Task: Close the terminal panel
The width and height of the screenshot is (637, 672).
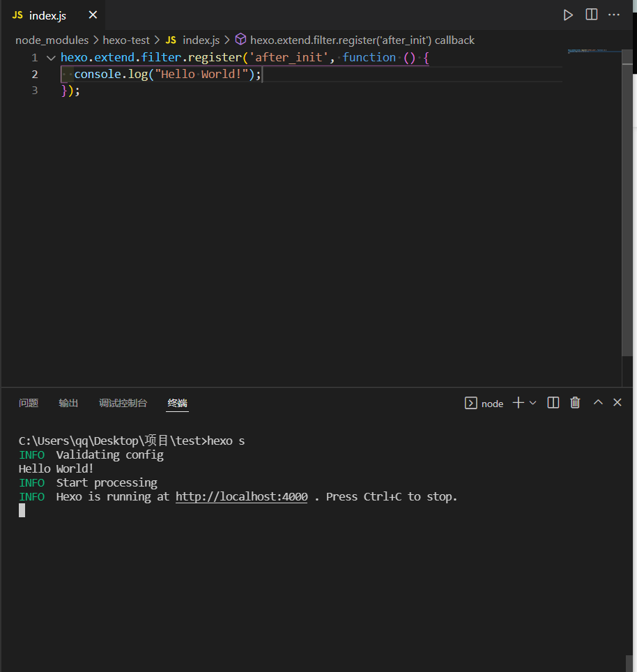Action: pos(617,403)
